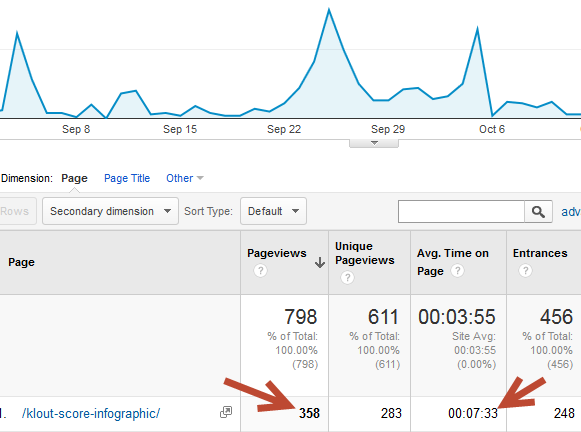581x432 pixels.
Task: Open the /klout-score-infographic/ page link
Action: pyautogui.click(x=91, y=413)
